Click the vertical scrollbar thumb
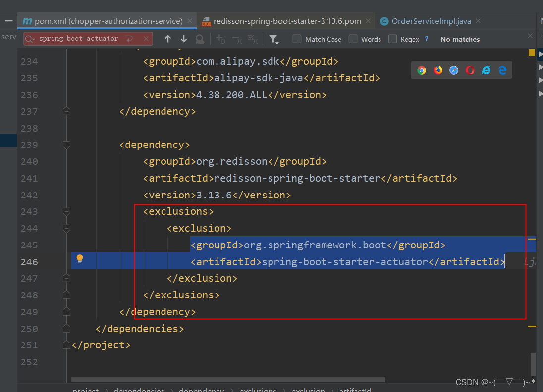 pos(533,364)
